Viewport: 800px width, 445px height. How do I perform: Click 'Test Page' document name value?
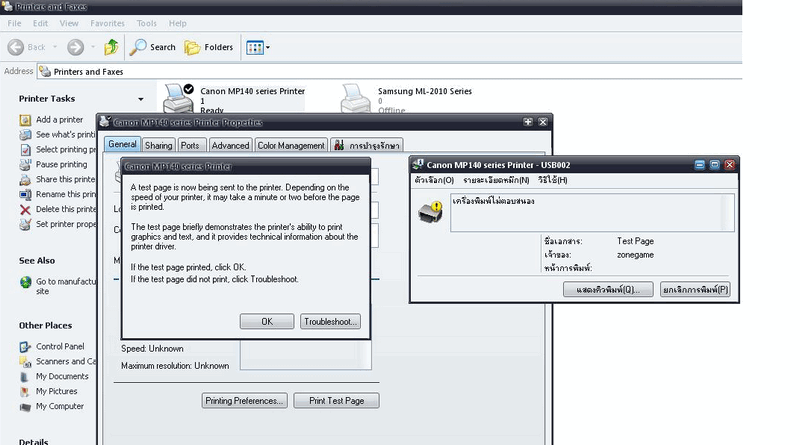coord(635,241)
